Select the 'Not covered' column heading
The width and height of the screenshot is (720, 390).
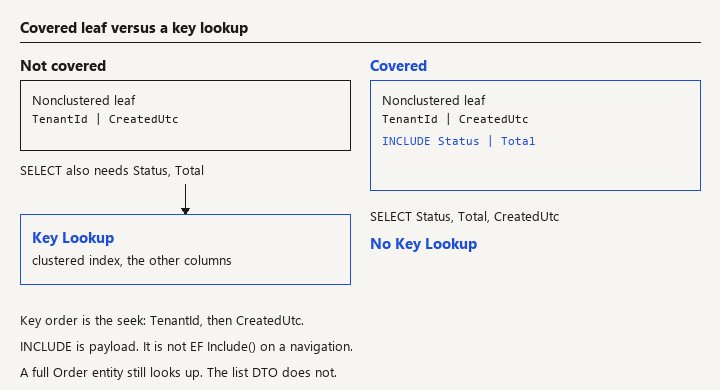[x=63, y=66]
